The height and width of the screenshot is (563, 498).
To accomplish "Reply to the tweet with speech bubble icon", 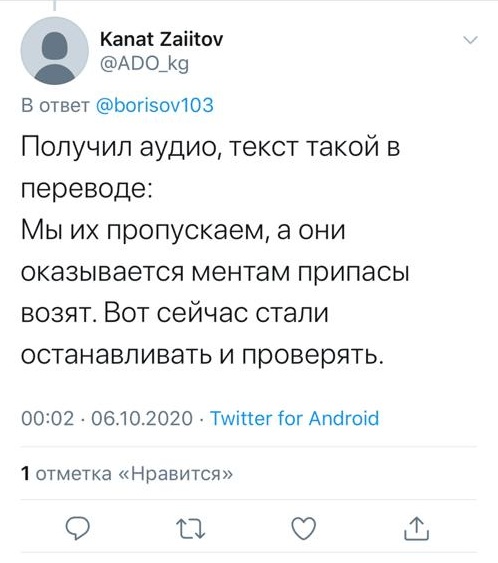I will click(x=77, y=529).
